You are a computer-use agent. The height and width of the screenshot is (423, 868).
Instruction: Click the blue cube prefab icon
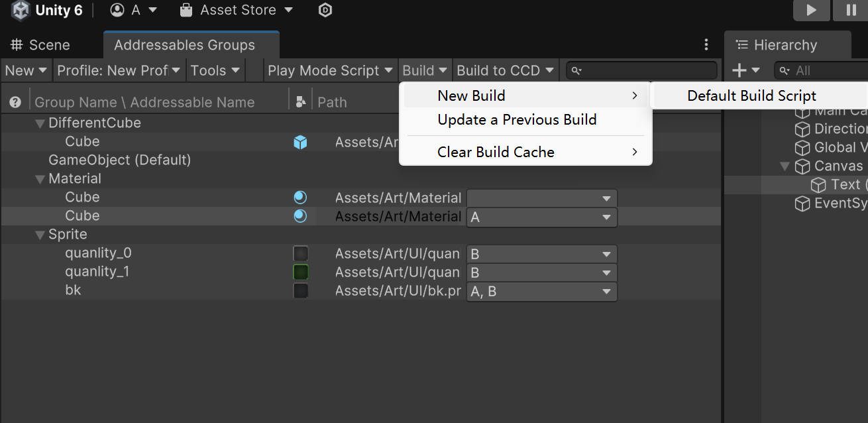coord(300,142)
